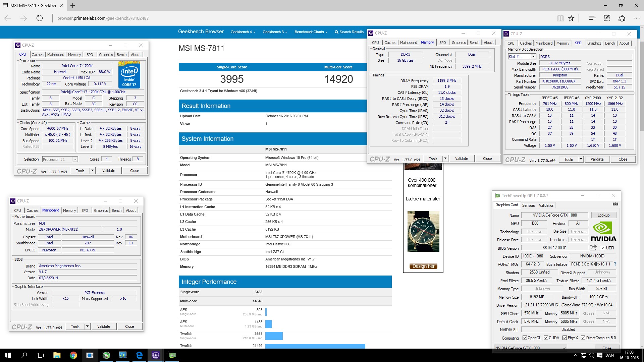Refresh the Geekbench page
The height and width of the screenshot is (362, 644).
pyautogui.click(x=40, y=18)
